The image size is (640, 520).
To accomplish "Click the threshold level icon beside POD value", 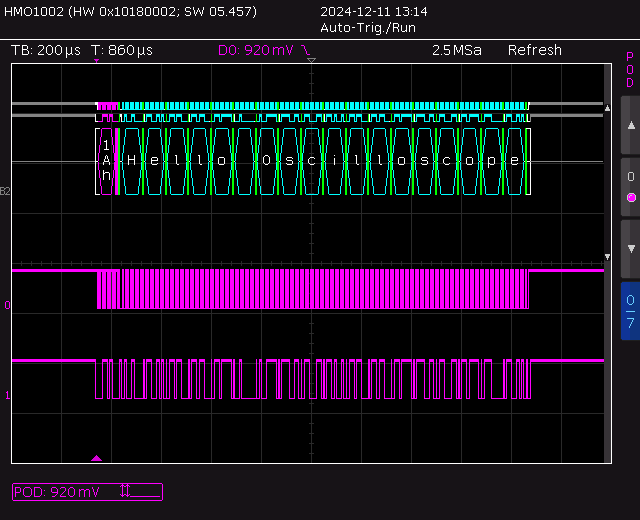I will (x=125, y=491).
